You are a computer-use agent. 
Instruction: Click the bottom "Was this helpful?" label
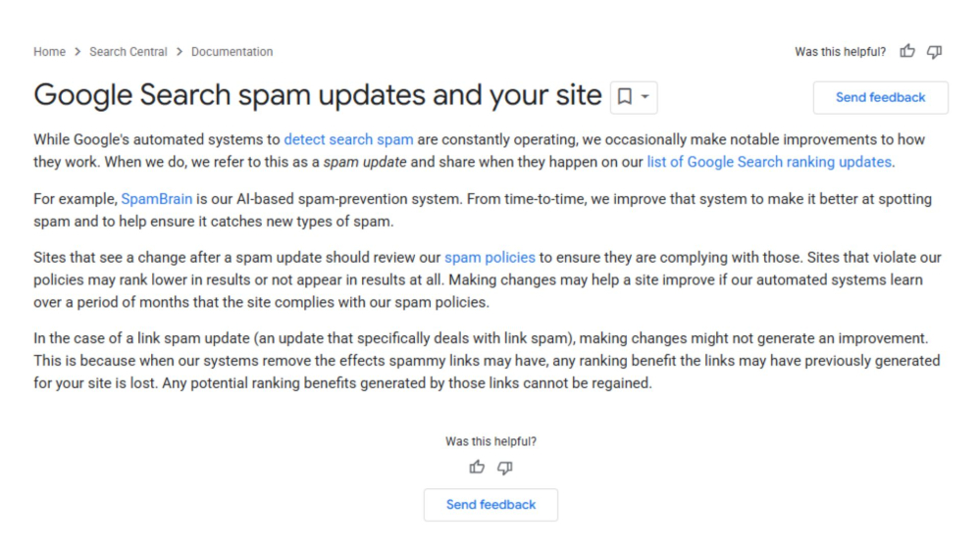[x=490, y=442]
